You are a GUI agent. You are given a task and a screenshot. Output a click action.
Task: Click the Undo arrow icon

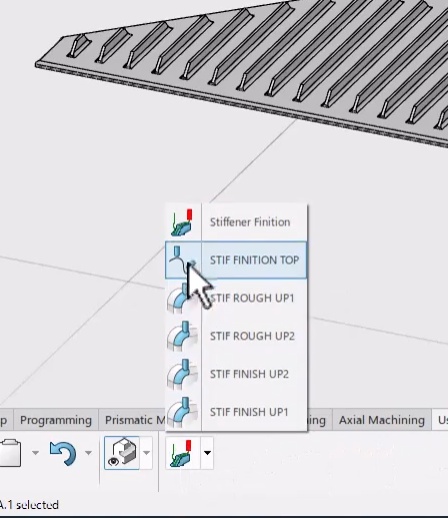point(63,453)
